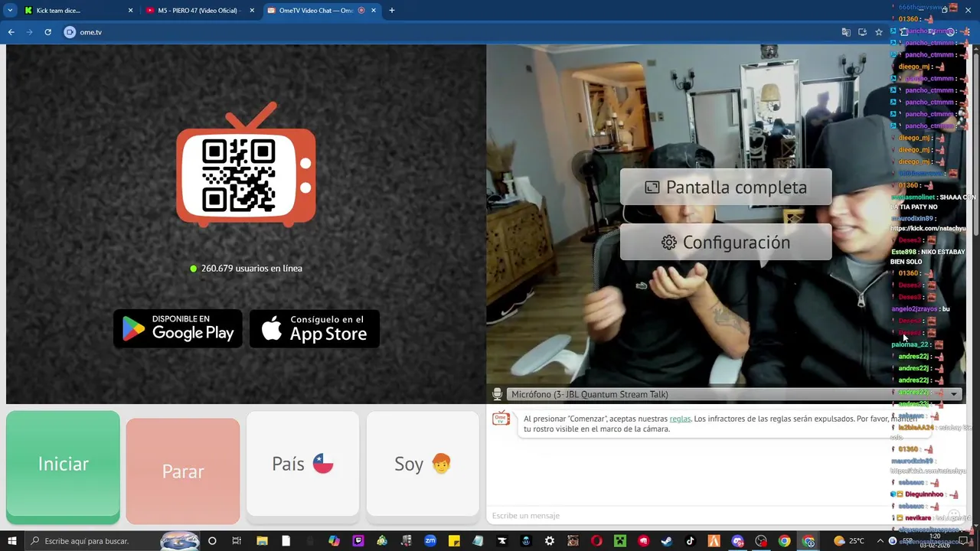Open Configuración settings overlay button
Image resolution: width=980 pixels, height=551 pixels.
(726, 243)
